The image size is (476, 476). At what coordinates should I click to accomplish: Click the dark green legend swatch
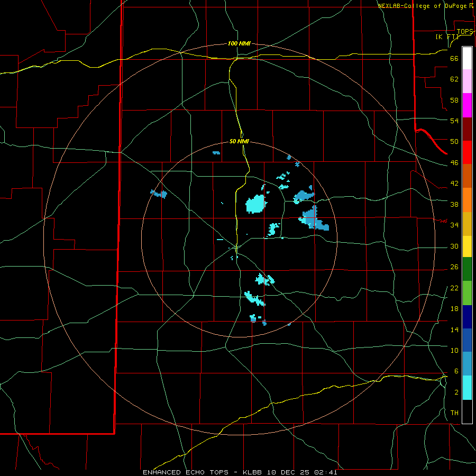click(467, 269)
